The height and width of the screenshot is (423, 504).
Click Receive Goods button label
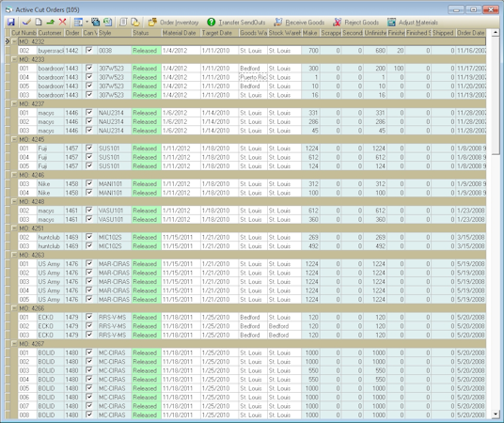305,23
